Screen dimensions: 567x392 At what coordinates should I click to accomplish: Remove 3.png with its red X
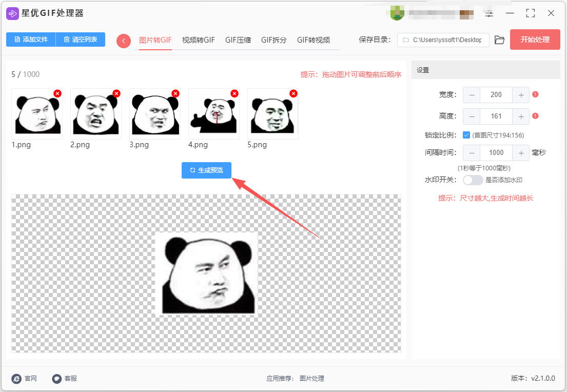[175, 93]
